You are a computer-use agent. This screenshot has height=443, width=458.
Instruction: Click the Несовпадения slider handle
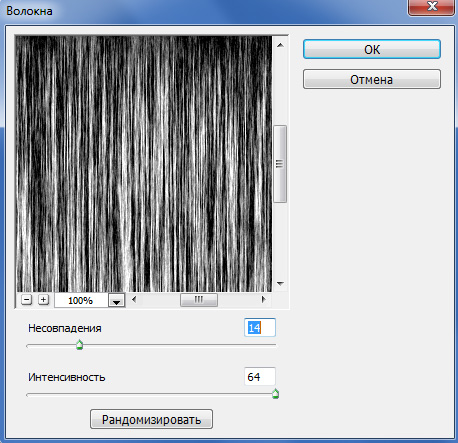(79, 345)
